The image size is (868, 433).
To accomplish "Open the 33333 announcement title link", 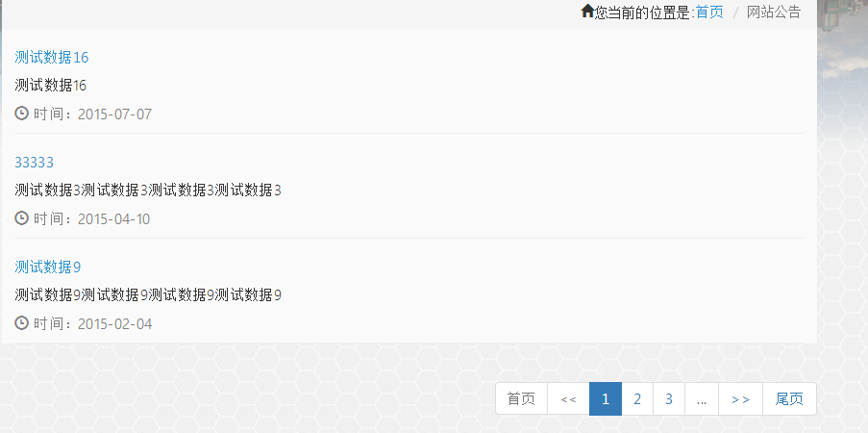I will (35, 163).
